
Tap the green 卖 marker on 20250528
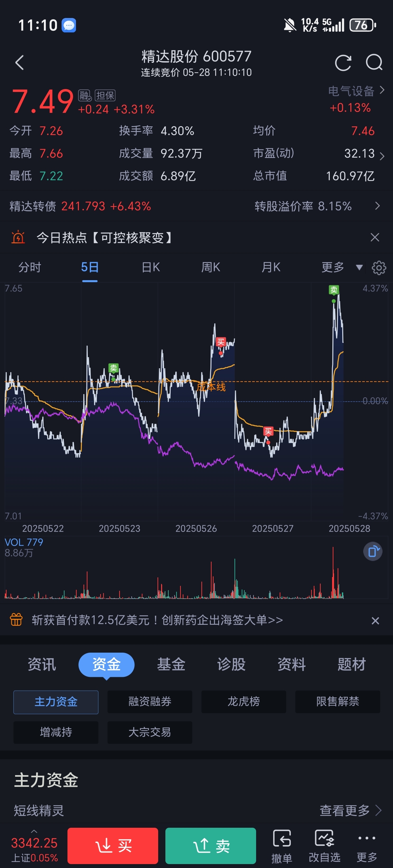[334, 289]
